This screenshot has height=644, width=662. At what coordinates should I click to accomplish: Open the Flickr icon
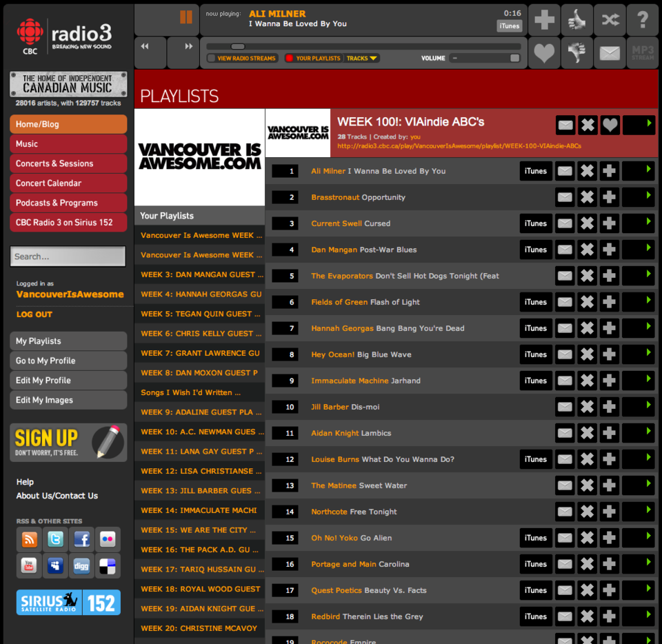click(x=108, y=539)
